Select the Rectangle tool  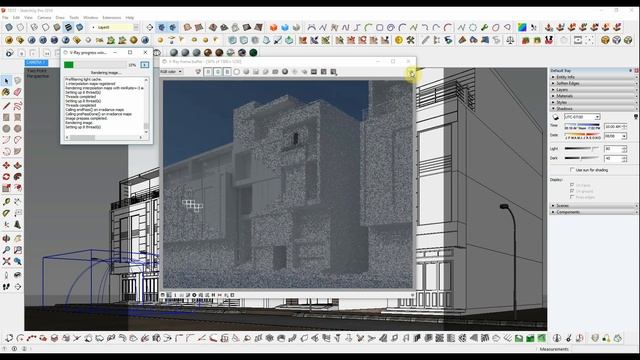[7, 118]
